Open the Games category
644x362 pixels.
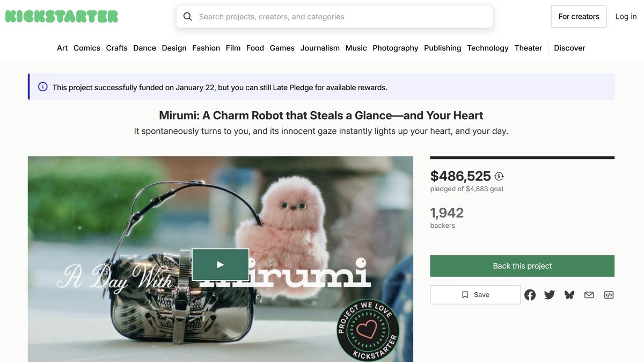pos(282,48)
